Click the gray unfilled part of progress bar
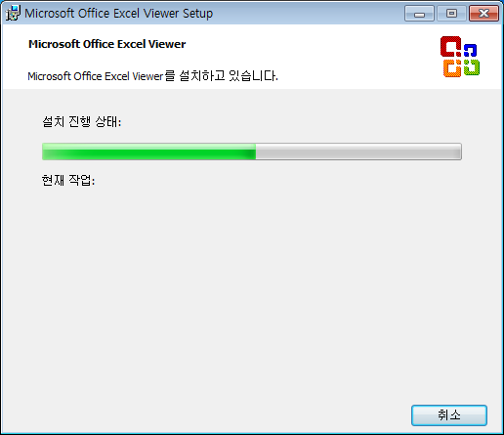The image size is (504, 435). 358,152
